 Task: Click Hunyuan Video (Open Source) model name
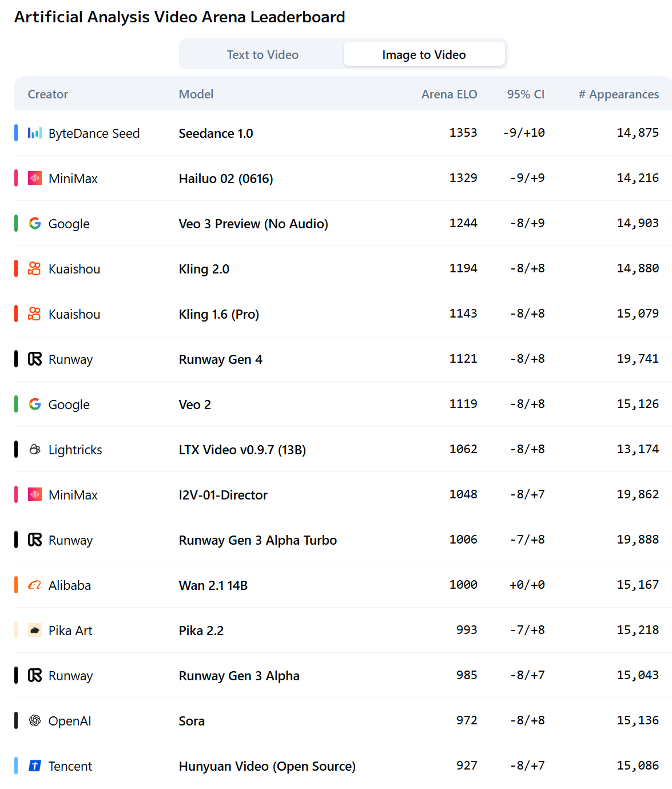coord(267,766)
